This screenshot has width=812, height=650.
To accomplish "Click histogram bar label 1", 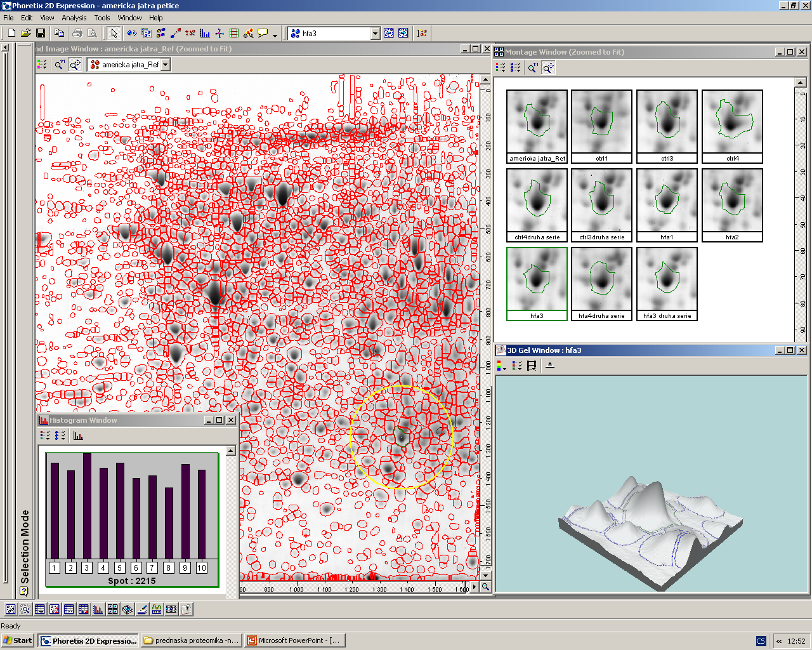I will point(55,567).
